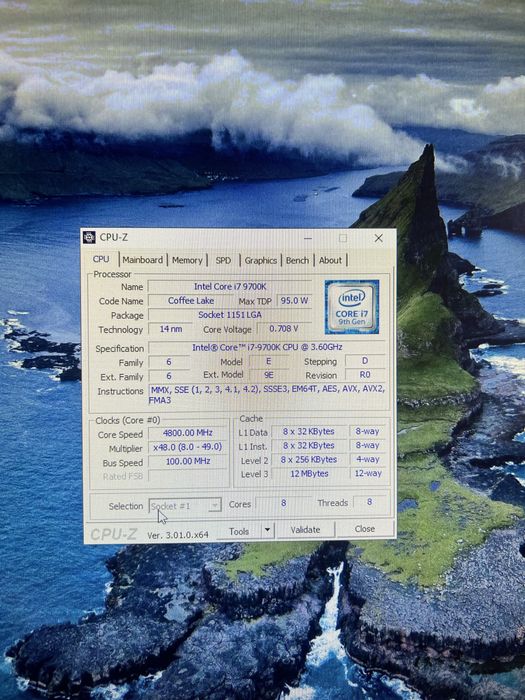Viewport: 525px width, 700px height.
Task: Click the Ext. Family value 6
Action: click(169, 376)
